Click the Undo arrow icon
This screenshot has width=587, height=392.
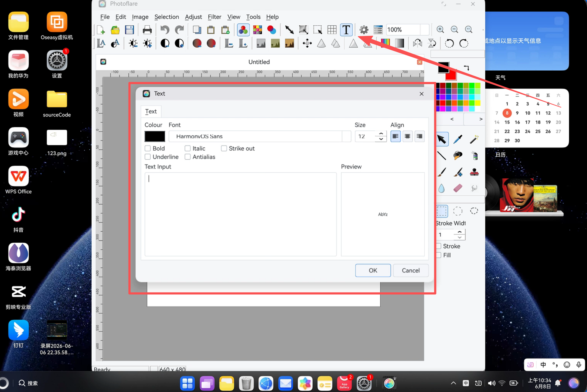coord(165,30)
